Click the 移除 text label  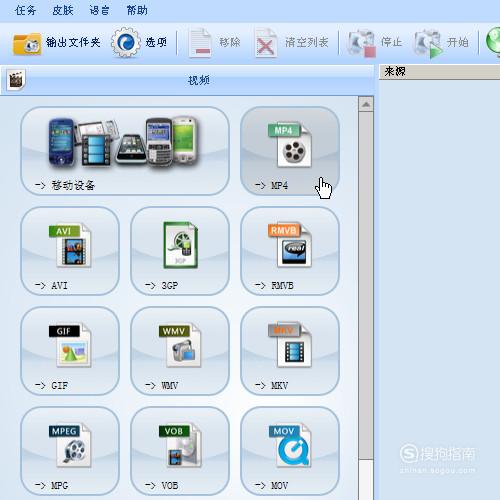tap(230, 42)
